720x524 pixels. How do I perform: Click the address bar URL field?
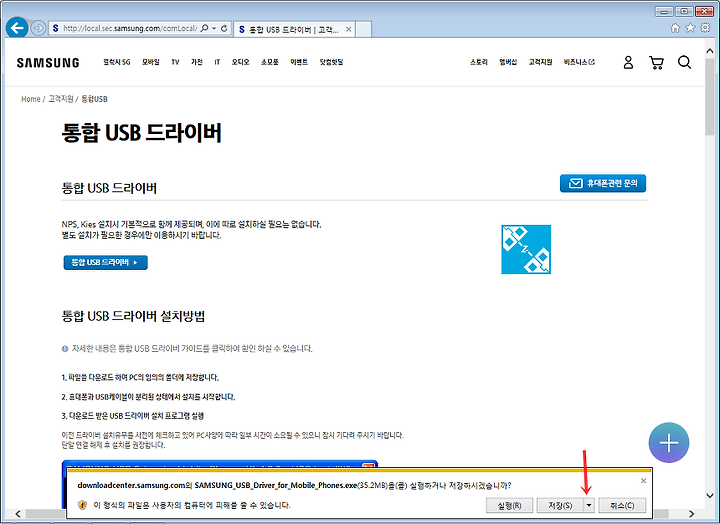[x=130, y=28]
